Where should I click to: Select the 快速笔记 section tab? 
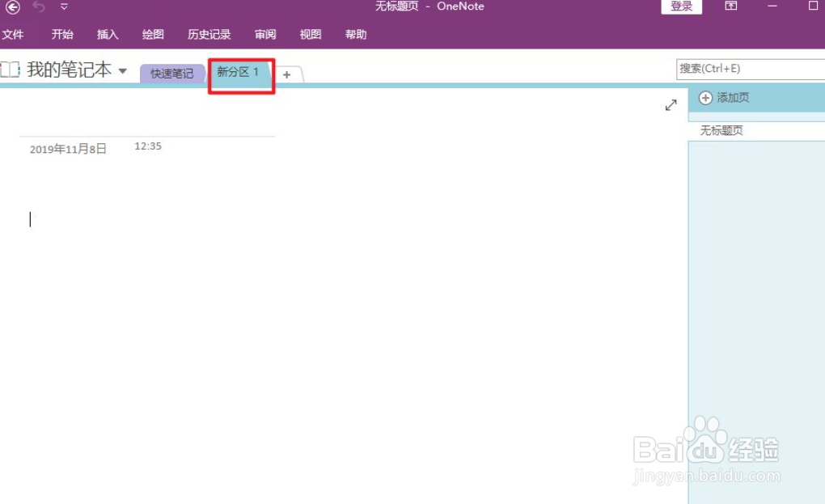(x=171, y=72)
